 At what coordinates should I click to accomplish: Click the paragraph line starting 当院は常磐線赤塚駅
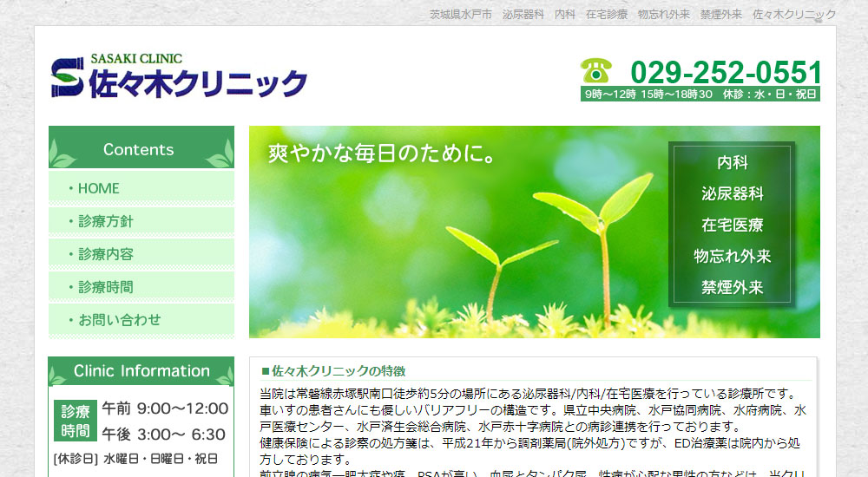[529, 394]
